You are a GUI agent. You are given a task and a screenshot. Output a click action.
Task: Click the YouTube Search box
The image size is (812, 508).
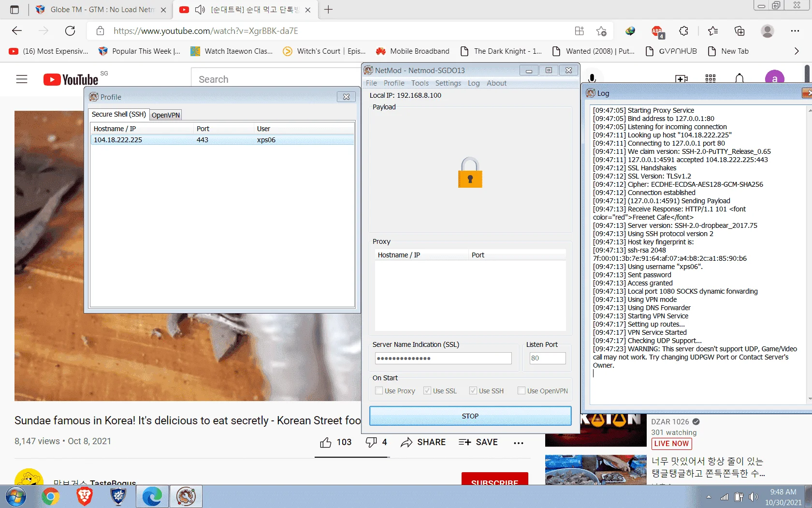(x=275, y=79)
